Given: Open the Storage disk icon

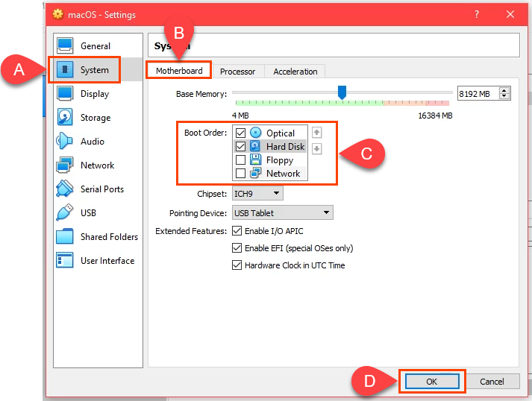Looking at the screenshot, I should pyautogui.click(x=65, y=117).
